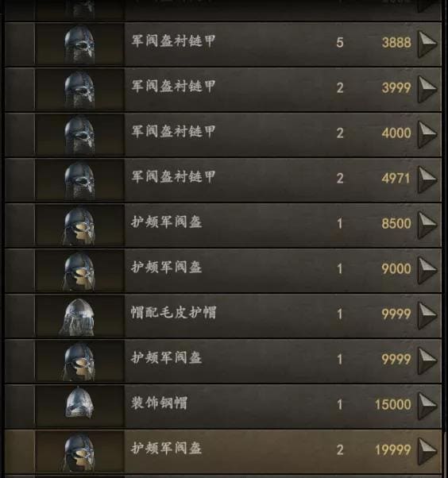This screenshot has height=478, width=448.
Task: Click the arrow next to price 3999
Action: (x=427, y=89)
